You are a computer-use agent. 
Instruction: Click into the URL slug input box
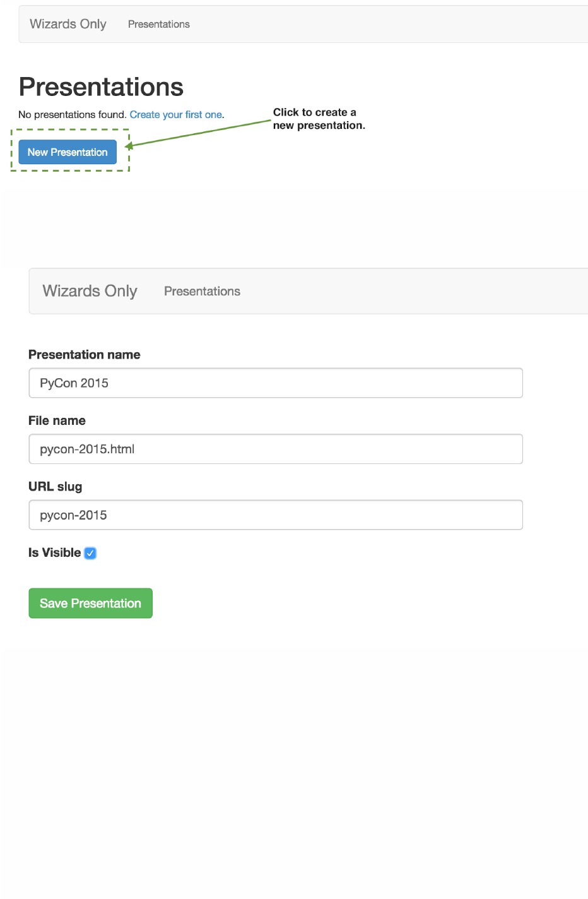276,515
